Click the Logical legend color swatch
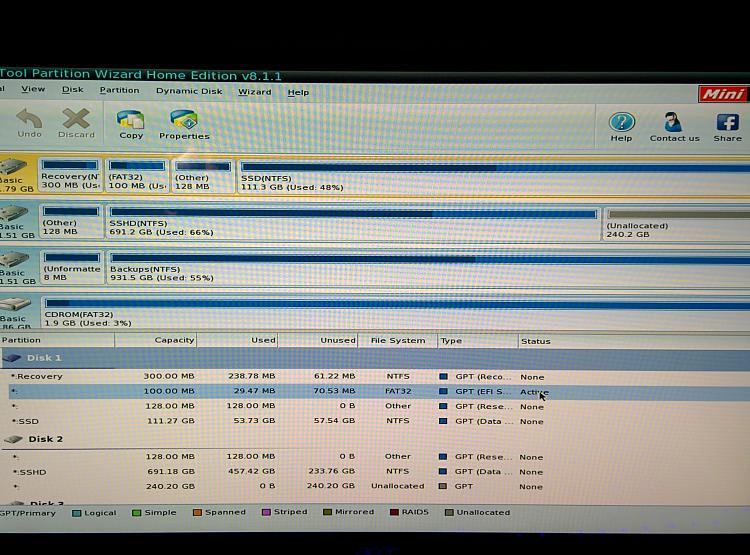750x555 pixels. tap(77, 513)
